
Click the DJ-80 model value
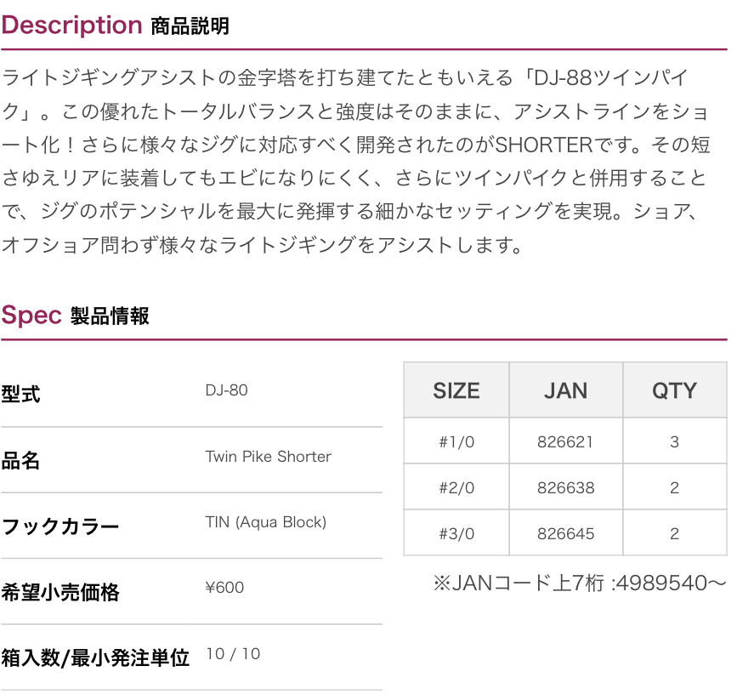coord(226,390)
